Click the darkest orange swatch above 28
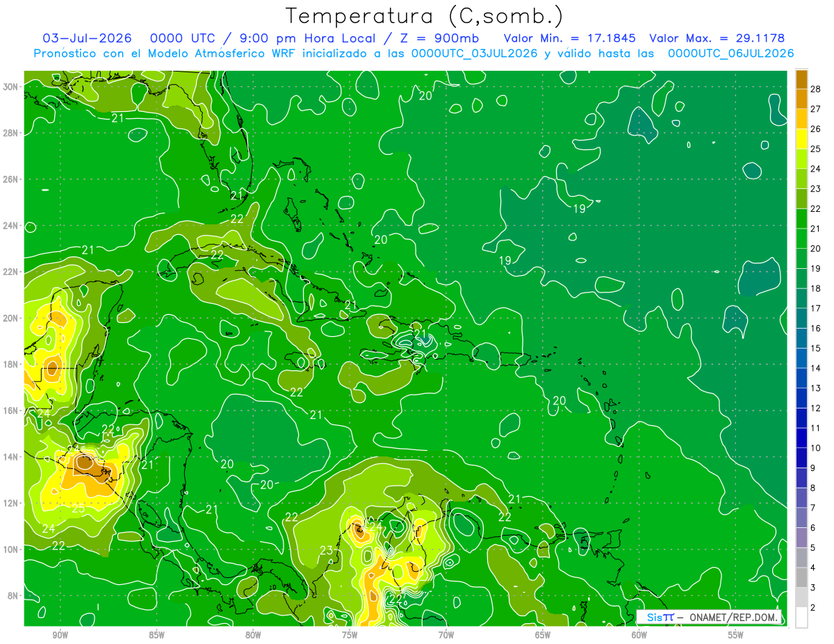 pyautogui.click(x=801, y=79)
